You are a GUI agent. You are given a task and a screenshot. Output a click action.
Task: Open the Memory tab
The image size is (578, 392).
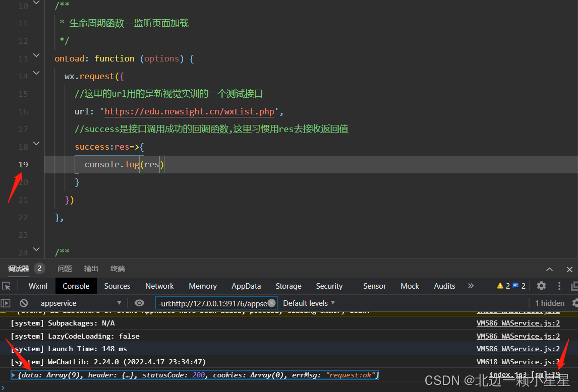tap(203, 286)
